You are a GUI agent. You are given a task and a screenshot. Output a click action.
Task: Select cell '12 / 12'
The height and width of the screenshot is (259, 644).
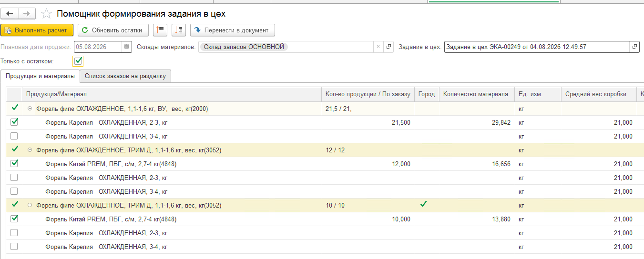[368, 150]
